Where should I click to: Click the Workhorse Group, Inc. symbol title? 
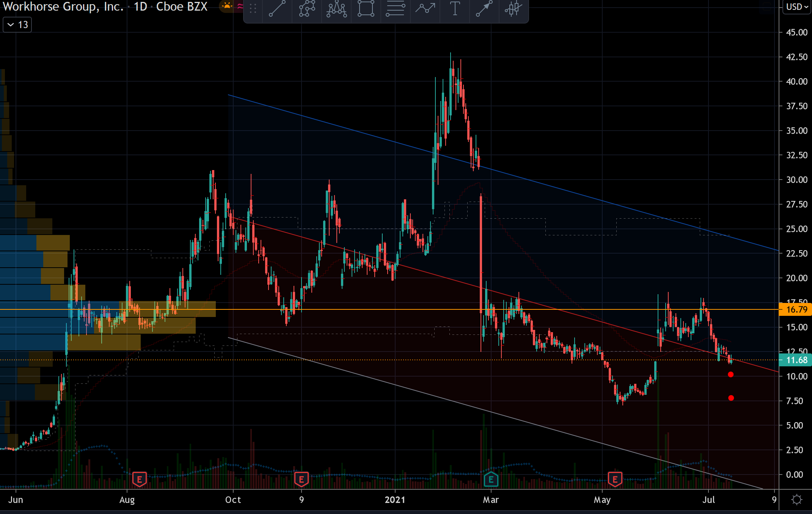pyautogui.click(x=63, y=6)
